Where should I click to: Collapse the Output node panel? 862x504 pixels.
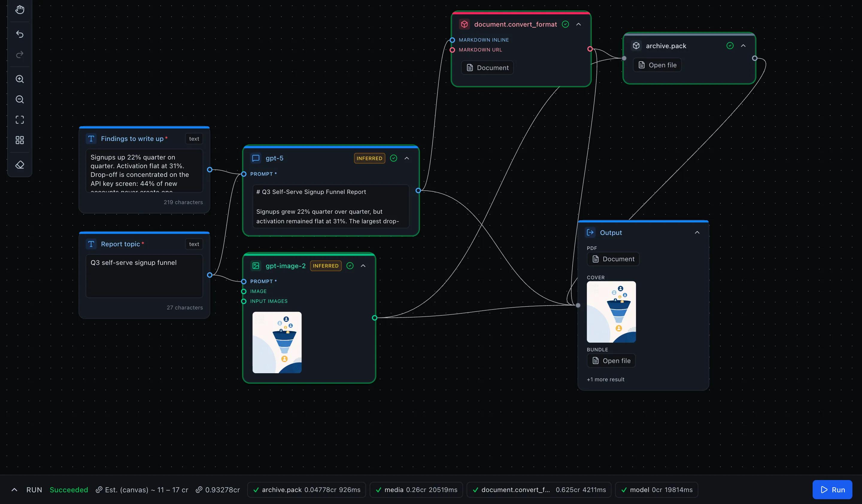(x=697, y=233)
